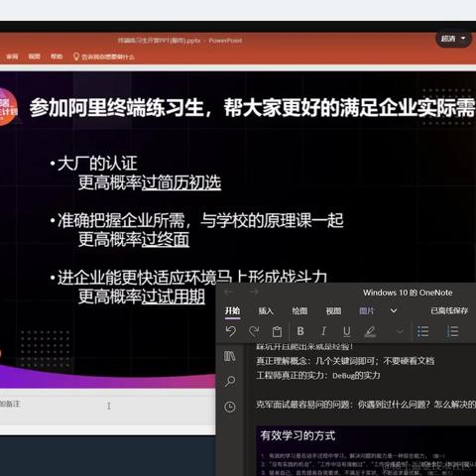
Task: Open the 视图 tab in PowerPoint
Action: pos(34,57)
